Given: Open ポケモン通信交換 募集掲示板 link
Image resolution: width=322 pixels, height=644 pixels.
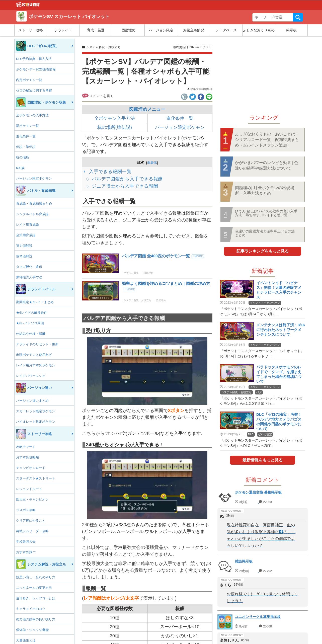Looking at the screenshot, I should 258,492.
